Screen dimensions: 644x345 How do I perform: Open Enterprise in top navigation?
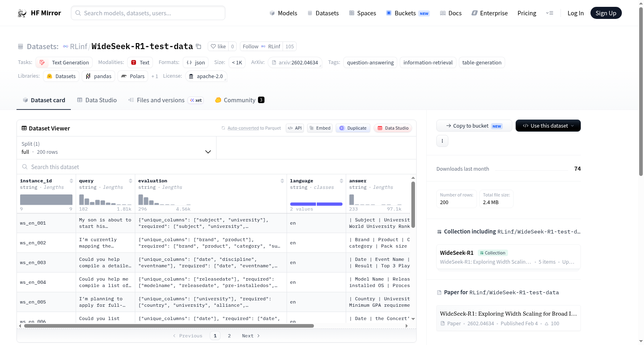point(489,13)
